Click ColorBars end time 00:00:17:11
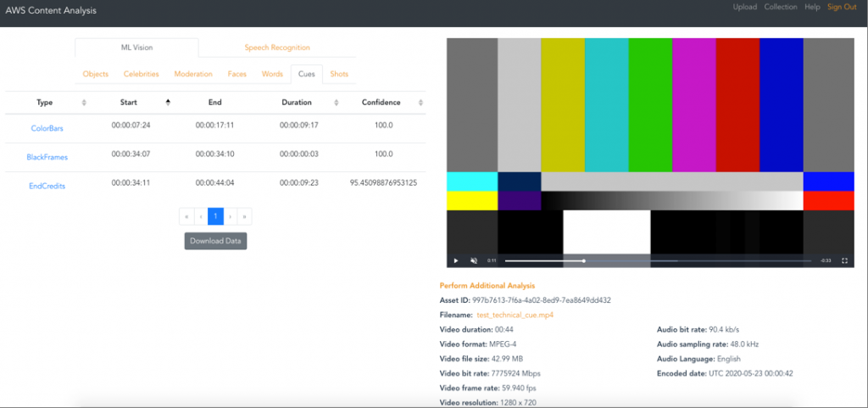The image size is (868, 408). (x=214, y=126)
